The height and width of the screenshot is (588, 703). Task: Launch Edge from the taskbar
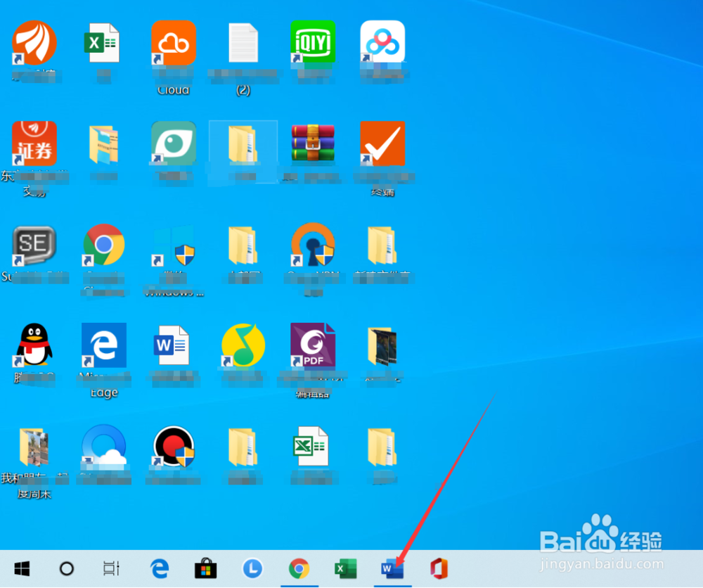point(159,569)
